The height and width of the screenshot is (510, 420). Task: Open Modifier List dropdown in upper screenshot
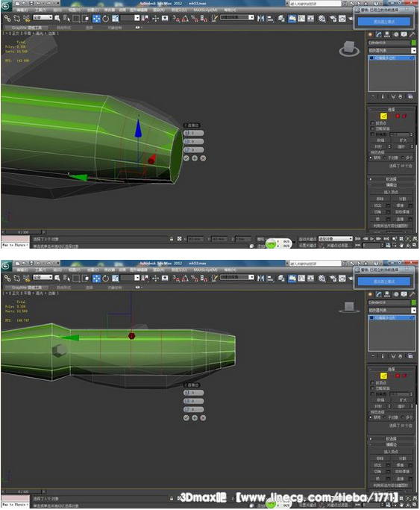[392, 51]
